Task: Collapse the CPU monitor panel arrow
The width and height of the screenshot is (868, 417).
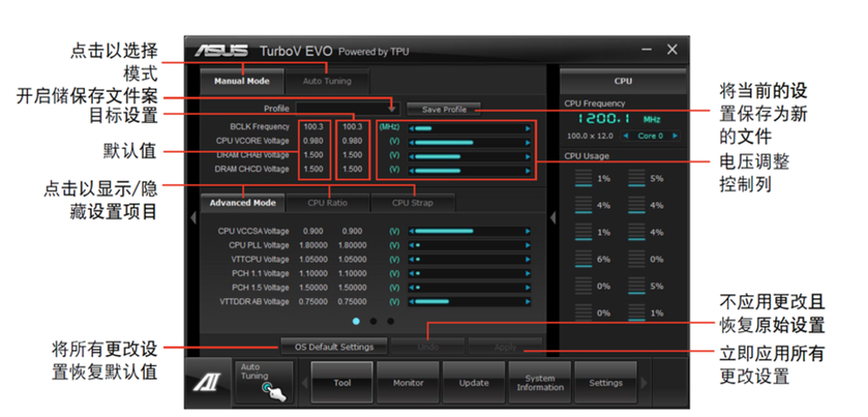Action: click(x=552, y=218)
